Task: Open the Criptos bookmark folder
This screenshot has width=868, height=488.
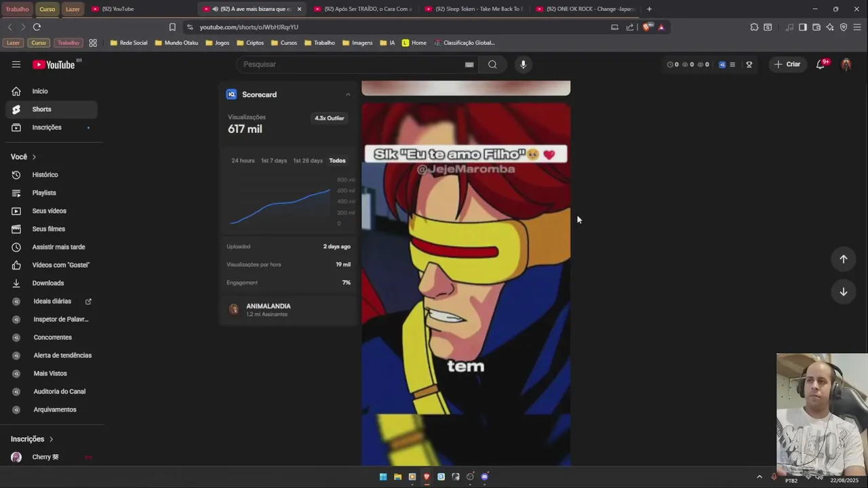Action: (250, 43)
